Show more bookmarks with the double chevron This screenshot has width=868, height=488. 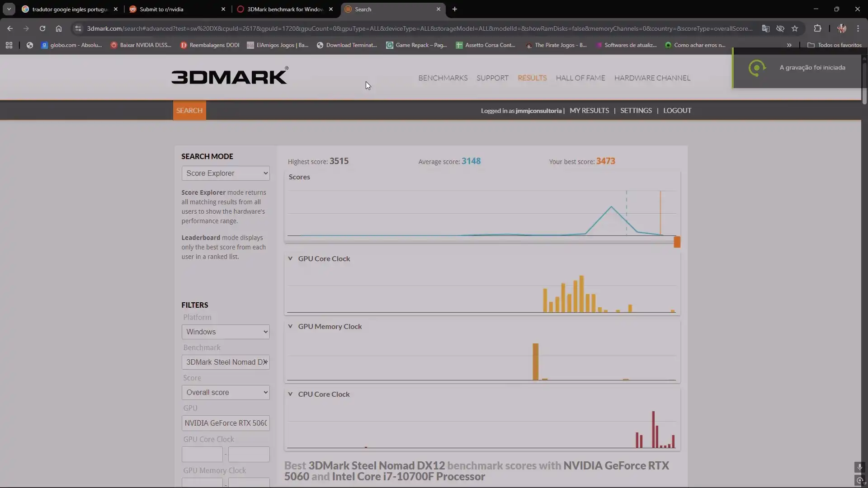pos(789,45)
